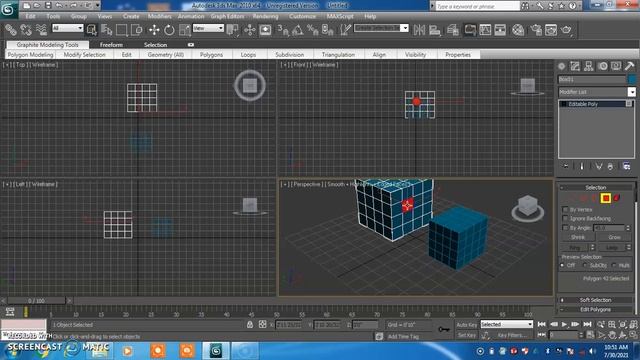Click the Bind to Space Warp icon
This screenshot has height=360, width=640.
pos(41,30)
